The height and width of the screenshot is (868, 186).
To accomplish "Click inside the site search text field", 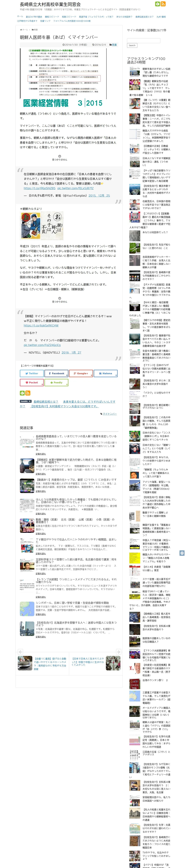I will point(144,41).
